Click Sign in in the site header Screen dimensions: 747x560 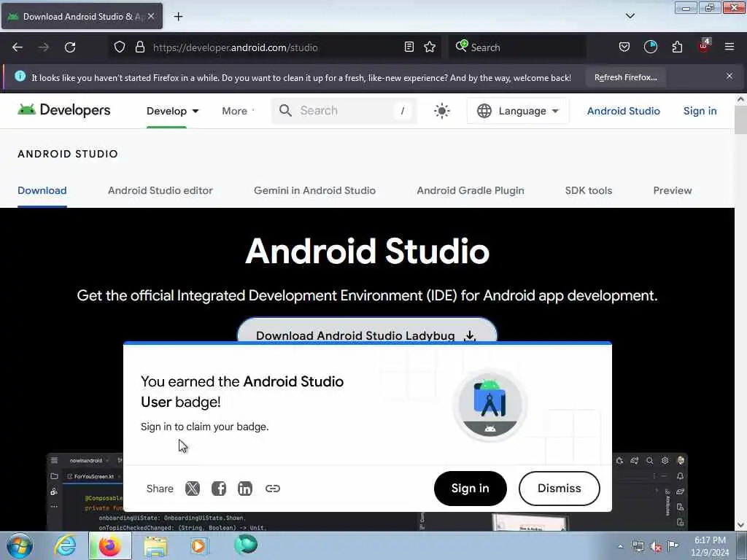coord(700,111)
